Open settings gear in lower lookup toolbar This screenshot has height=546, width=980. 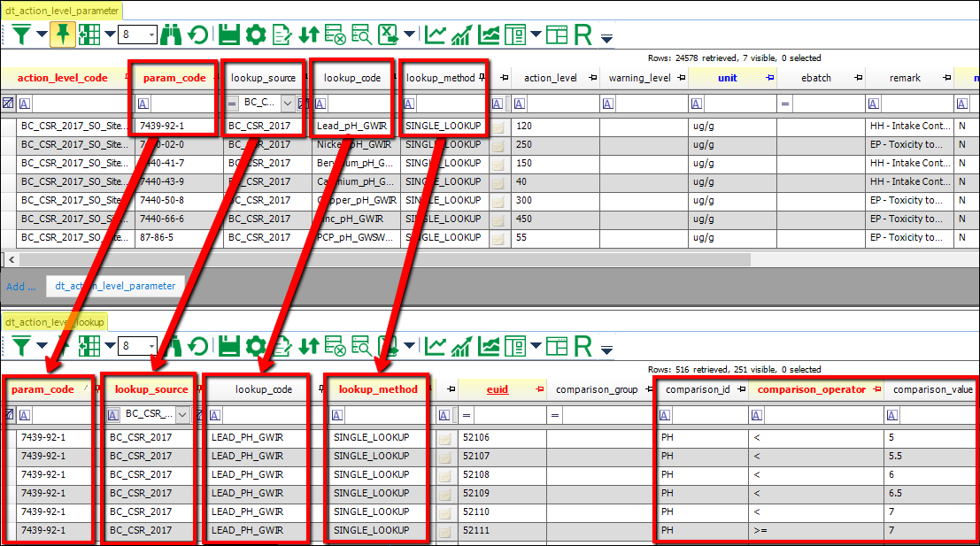click(256, 346)
